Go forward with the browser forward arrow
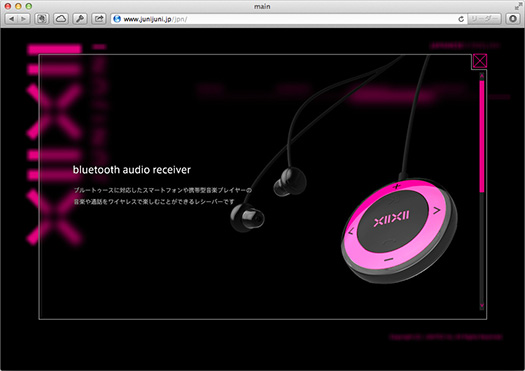Image resolution: width=525 pixels, height=371 pixels. (x=23, y=19)
